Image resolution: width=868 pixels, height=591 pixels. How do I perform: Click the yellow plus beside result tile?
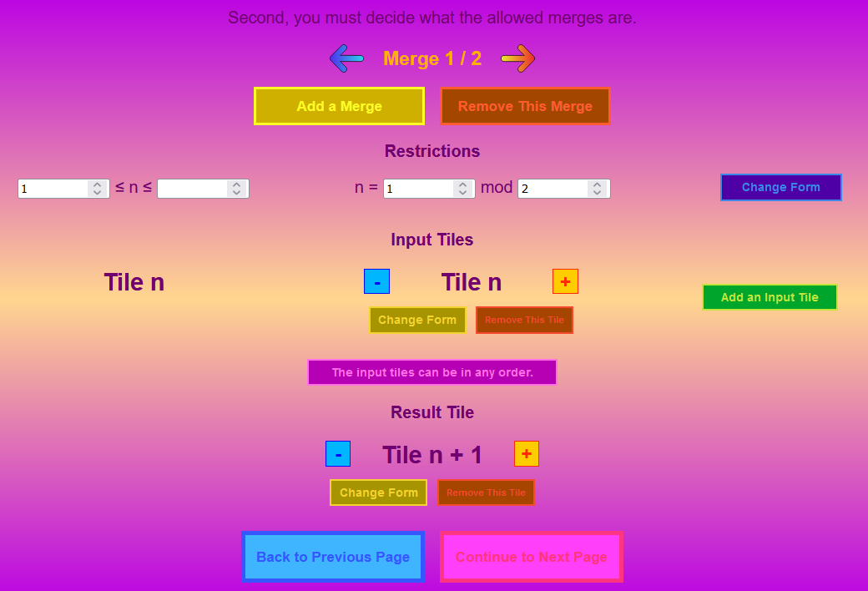(x=527, y=454)
